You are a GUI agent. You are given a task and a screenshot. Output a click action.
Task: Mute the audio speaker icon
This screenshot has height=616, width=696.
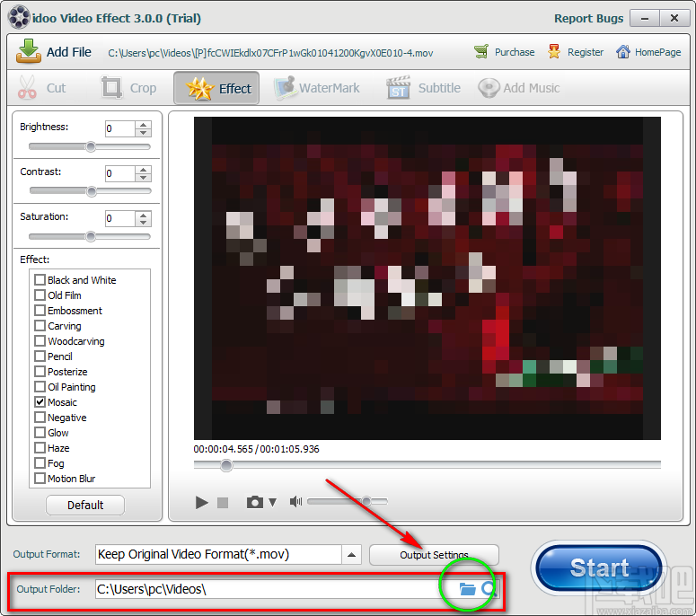click(295, 501)
